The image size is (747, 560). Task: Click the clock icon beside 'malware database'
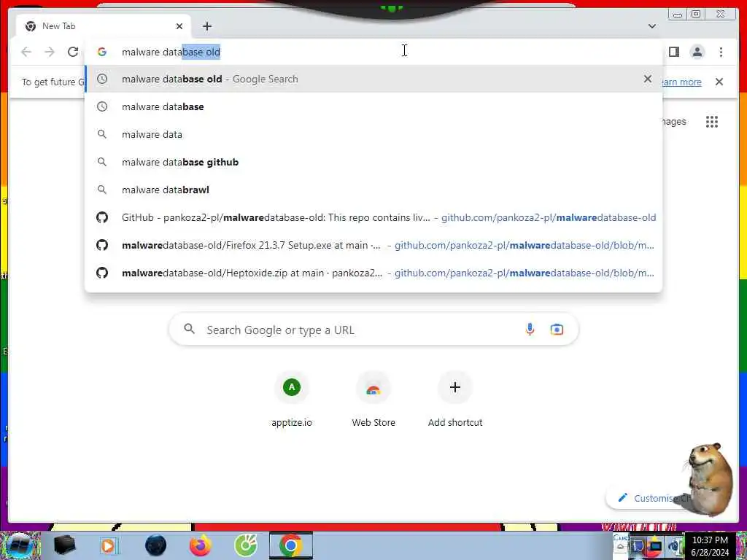(x=102, y=106)
